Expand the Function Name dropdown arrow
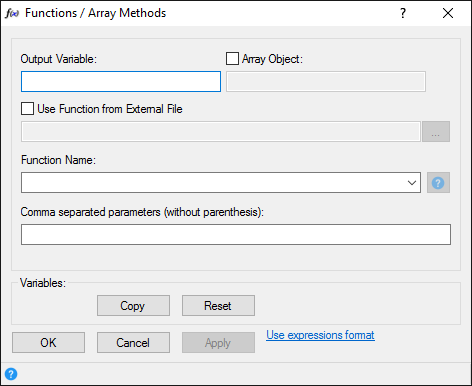Image resolution: width=472 pixels, height=386 pixels. (x=412, y=183)
